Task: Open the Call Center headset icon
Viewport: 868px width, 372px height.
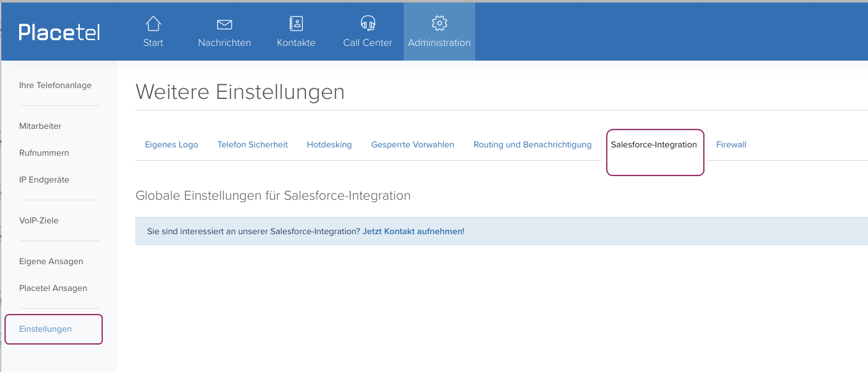Action: (x=368, y=24)
